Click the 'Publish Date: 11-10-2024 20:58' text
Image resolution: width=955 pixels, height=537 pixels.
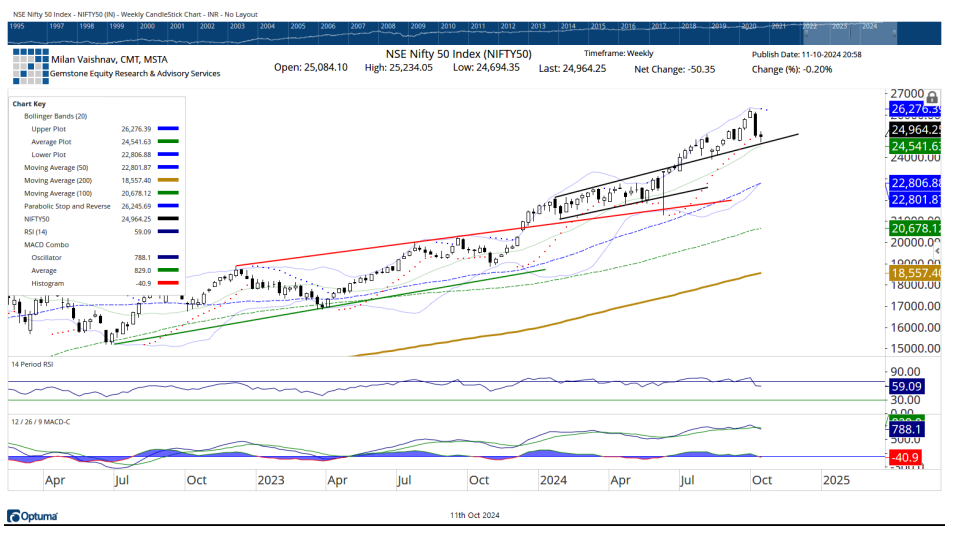pos(806,54)
